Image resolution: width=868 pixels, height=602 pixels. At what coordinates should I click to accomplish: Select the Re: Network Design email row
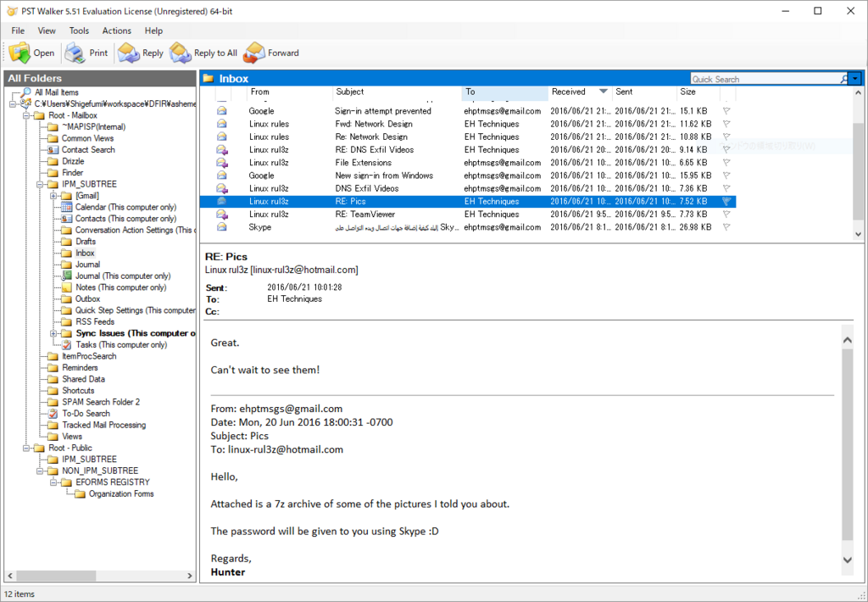point(468,137)
